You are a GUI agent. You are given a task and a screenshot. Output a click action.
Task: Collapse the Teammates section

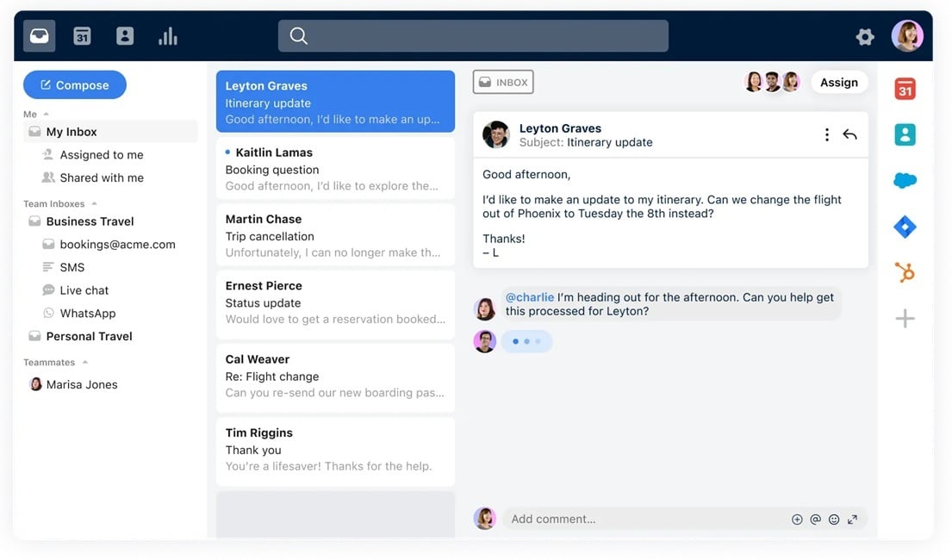tap(84, 363)
